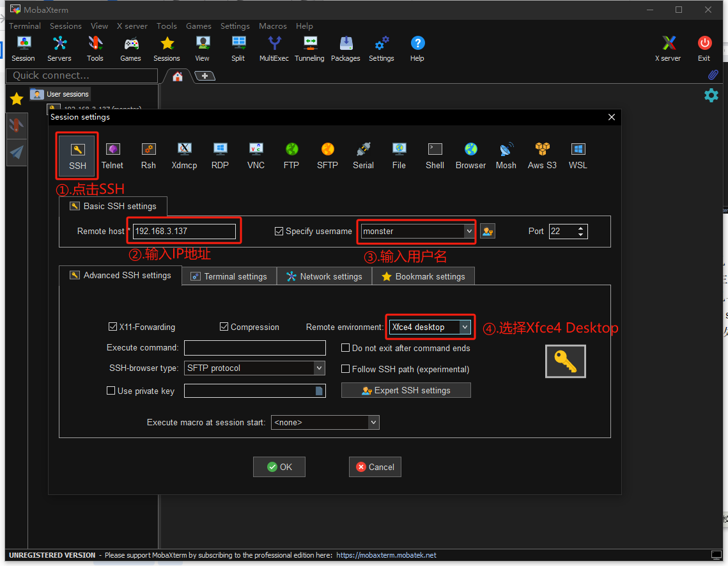The width and height of the screenshot is (728, 566).
Task: Launch MultiExec from the toolbar
Action: coord(274,49)
